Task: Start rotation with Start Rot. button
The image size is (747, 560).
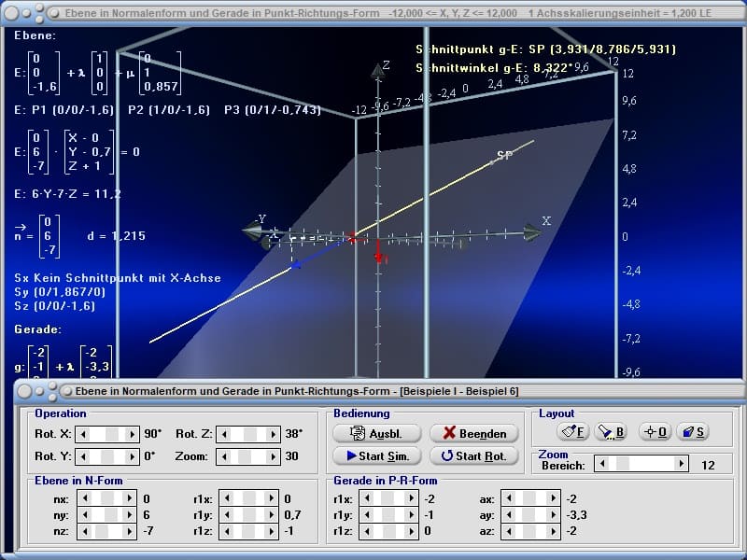Action: [474, 455]
